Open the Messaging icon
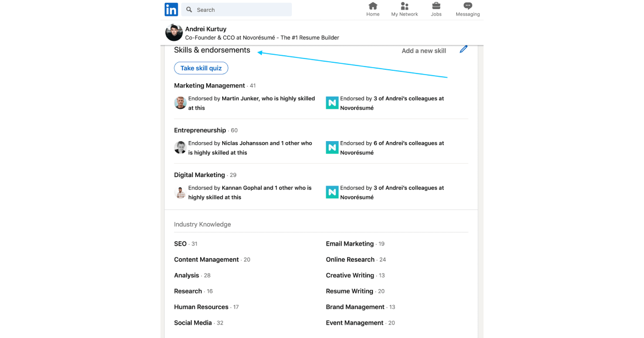Image resolution: width=644 pixels, height=338 pixels. tap(468, 6)
